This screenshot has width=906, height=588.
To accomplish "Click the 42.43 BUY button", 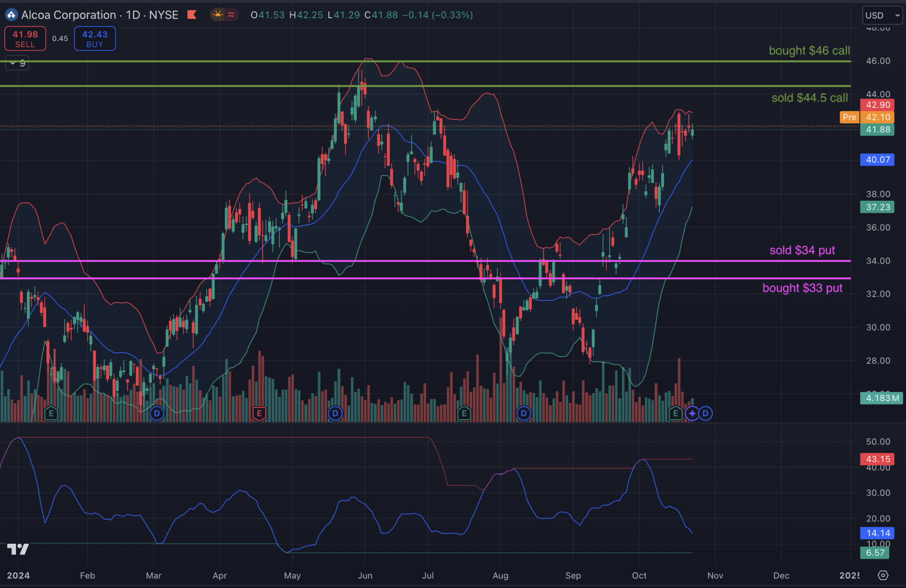I will pyautogui.click(x=95, y=39).
